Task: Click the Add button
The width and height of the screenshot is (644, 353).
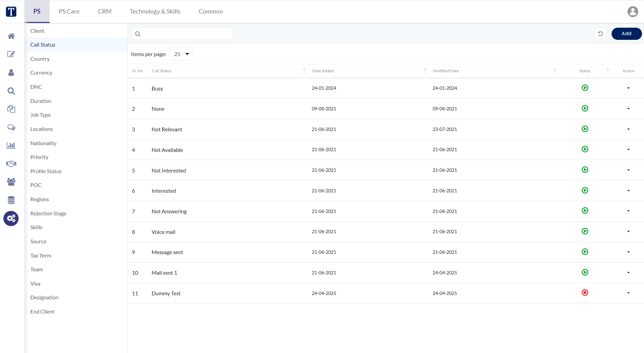Action: [x=626, y=34]
